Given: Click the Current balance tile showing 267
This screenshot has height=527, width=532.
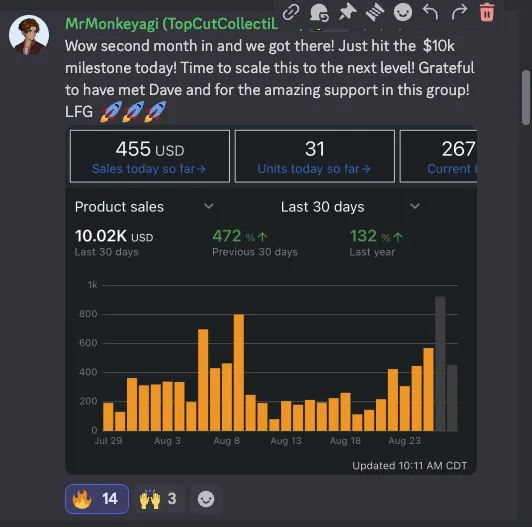Looking at the screenshot, I should [x=438, y=156].
